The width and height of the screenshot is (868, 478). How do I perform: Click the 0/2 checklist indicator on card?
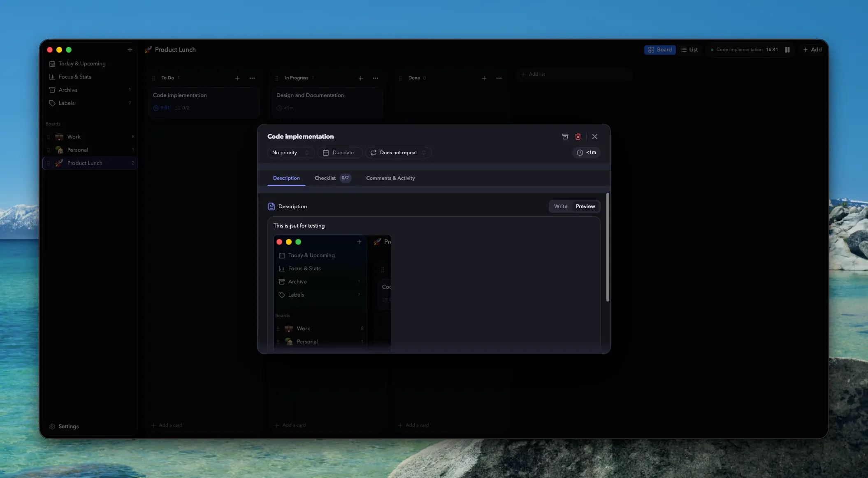(x=182, y=108)
